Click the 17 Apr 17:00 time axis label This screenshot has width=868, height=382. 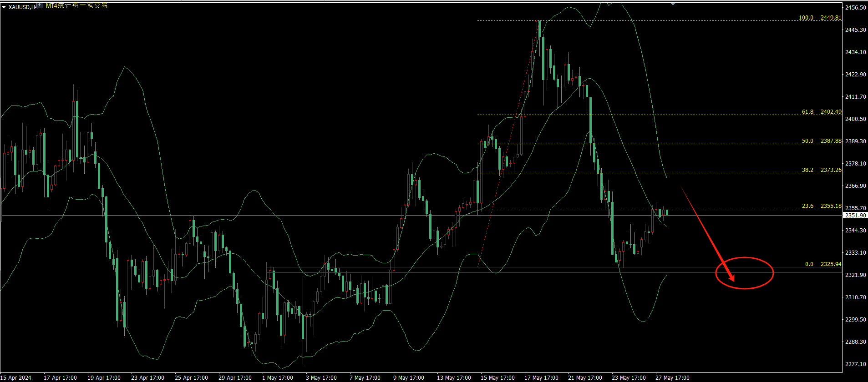60,378
